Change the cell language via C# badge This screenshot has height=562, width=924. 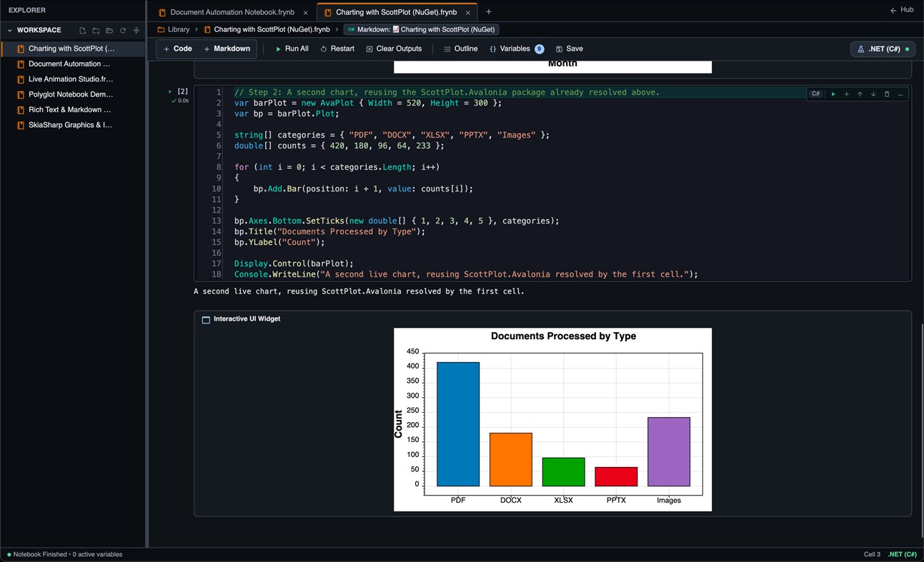coord(815,94)
